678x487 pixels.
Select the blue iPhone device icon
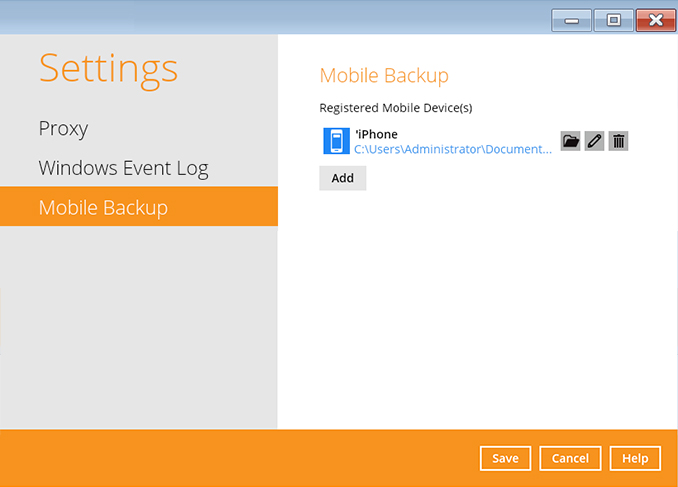pyautogui.click(x=336, y=141)
